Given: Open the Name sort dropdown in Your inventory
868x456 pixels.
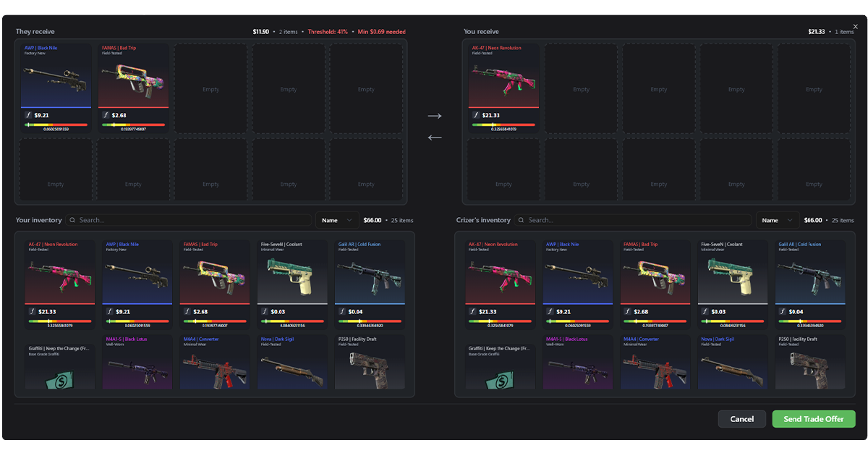Looking at the screenshot, I should point(336,219).
